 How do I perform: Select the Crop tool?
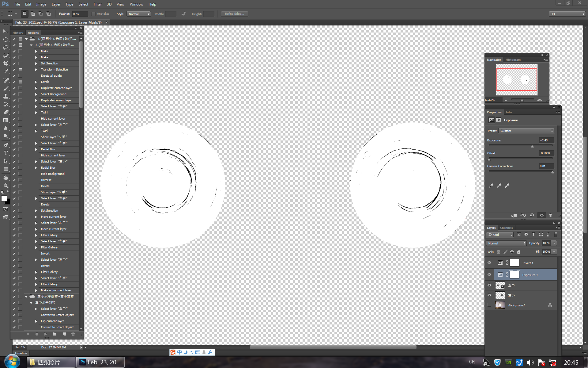(6, 63)
